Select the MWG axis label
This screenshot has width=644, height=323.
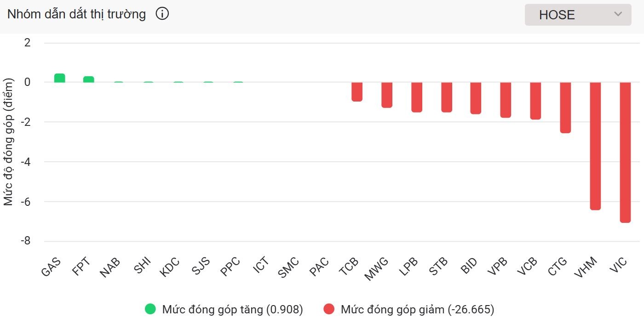pyautogui.click(x=376, y=266)
